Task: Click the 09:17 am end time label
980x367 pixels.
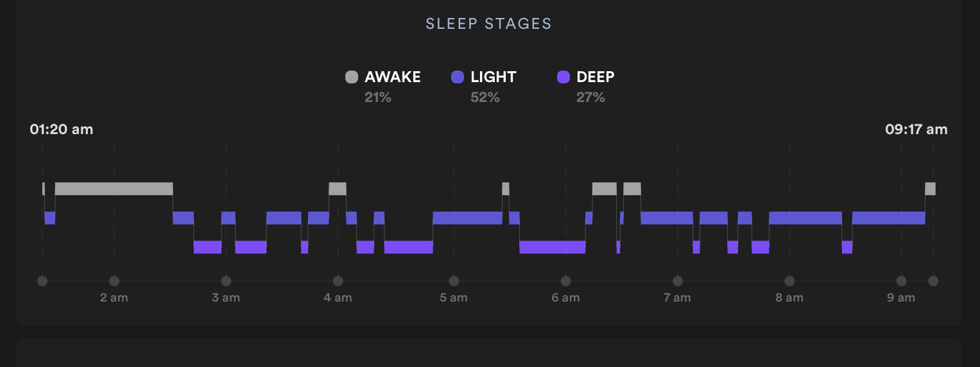Action: [x=916, y=130]
